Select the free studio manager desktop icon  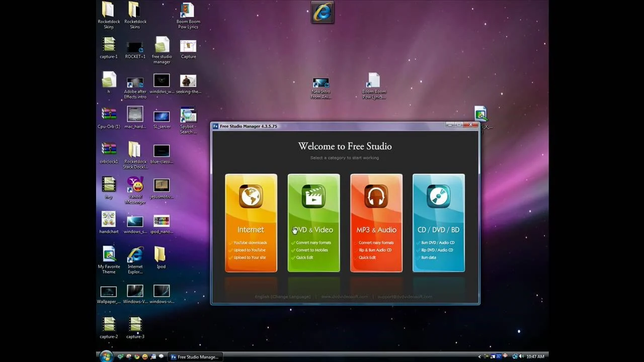click(162, 50)
